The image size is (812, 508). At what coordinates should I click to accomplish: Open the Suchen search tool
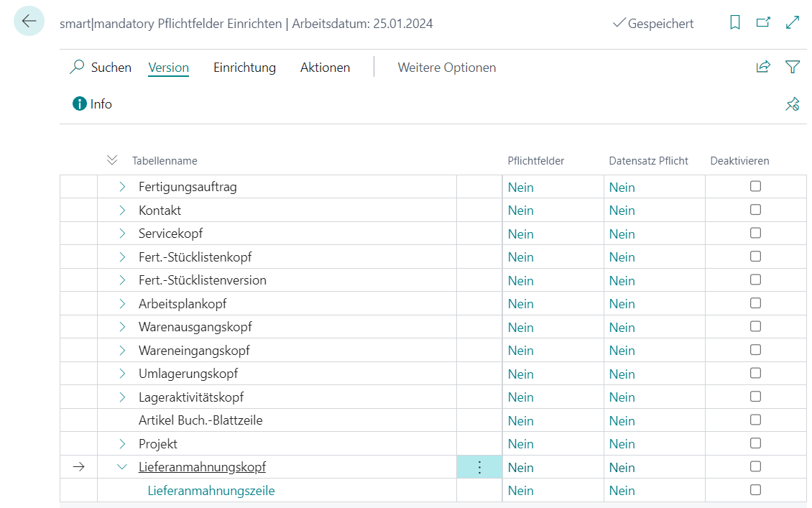pyautogui.click(x=101, y=68)
